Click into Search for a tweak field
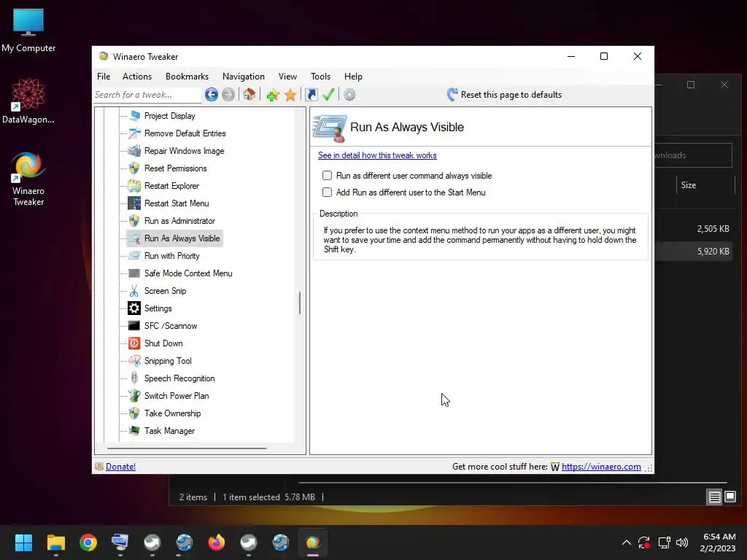Viewport: 747px width, 560px height. (x=147, y=95)
